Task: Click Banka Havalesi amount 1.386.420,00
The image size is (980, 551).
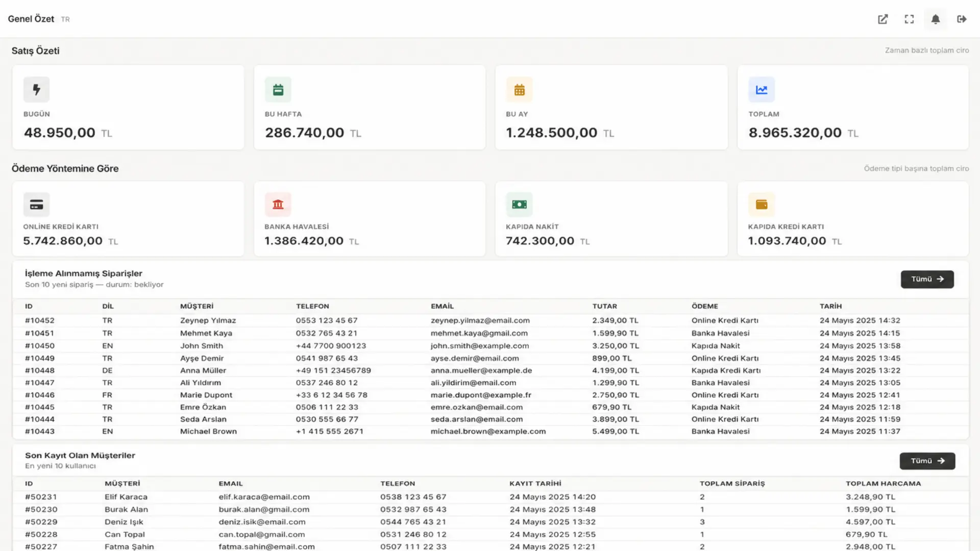Action: click(x=304, y=241)
